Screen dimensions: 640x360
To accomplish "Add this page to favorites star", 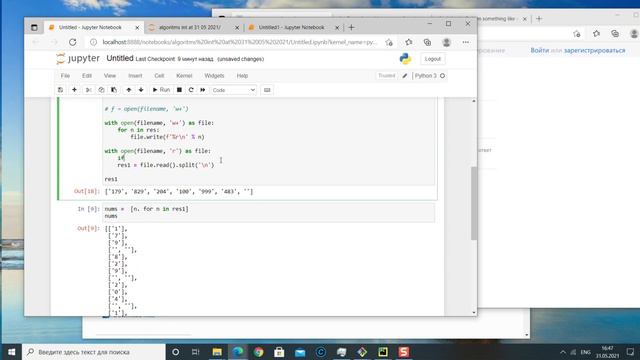I will 389,42.
